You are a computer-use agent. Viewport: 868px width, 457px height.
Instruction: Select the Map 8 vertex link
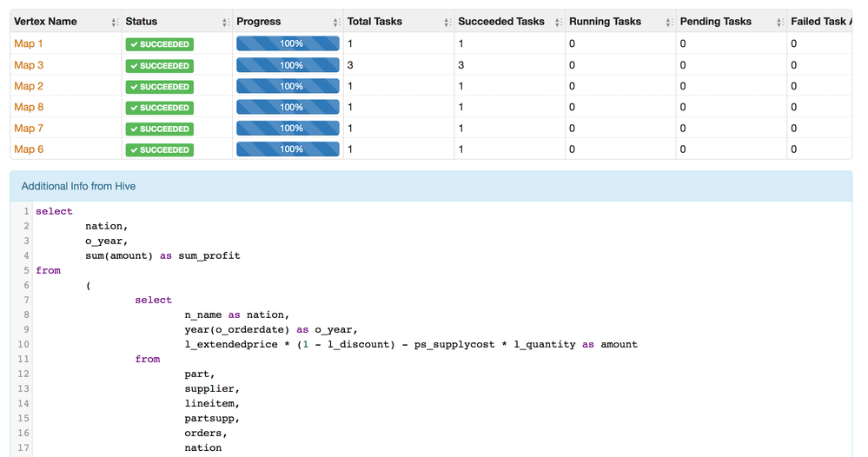tap(29, 107)
